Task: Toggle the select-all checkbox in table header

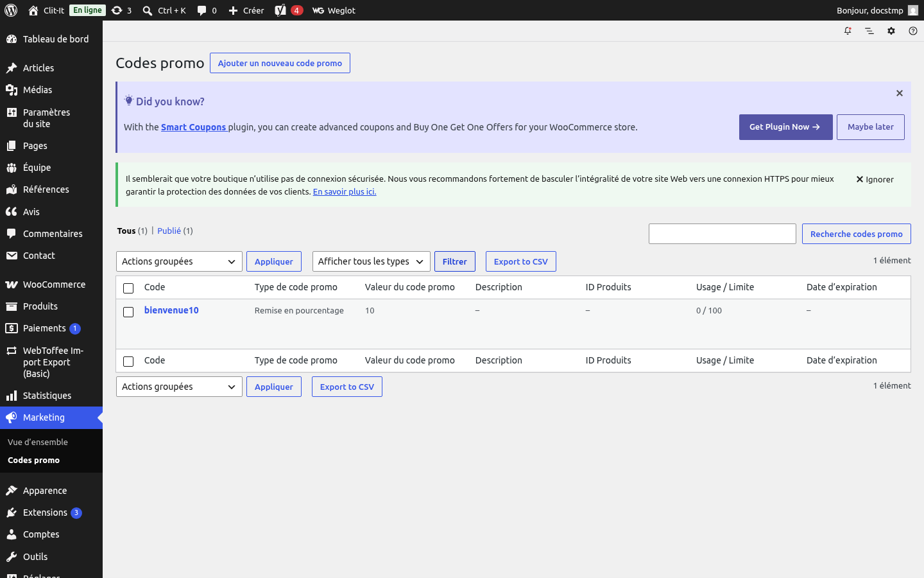Action: click(128, 288)
